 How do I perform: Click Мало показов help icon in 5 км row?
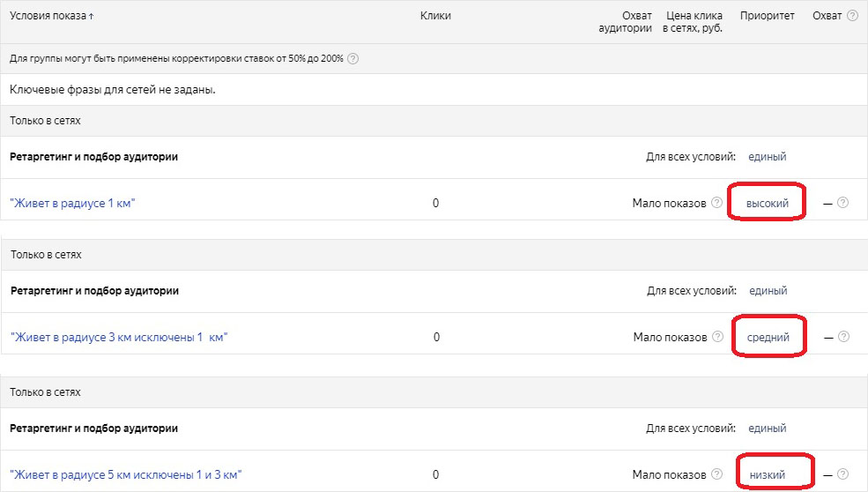coord(717,474)
